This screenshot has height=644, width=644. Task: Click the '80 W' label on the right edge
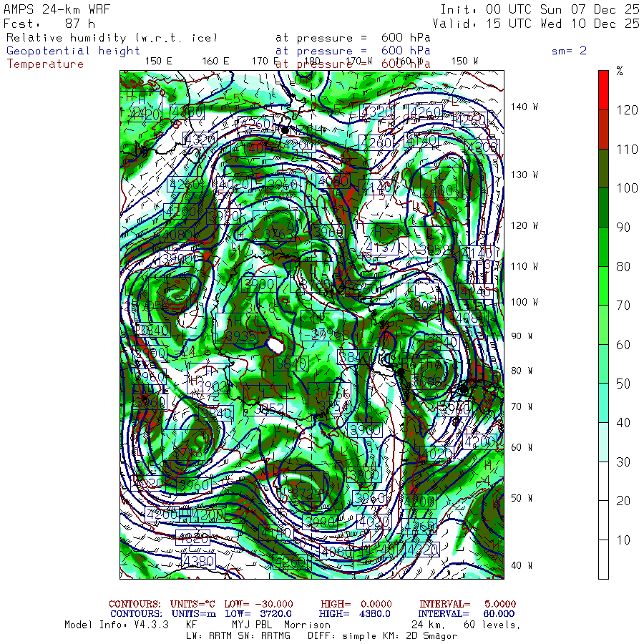point(522,371)
